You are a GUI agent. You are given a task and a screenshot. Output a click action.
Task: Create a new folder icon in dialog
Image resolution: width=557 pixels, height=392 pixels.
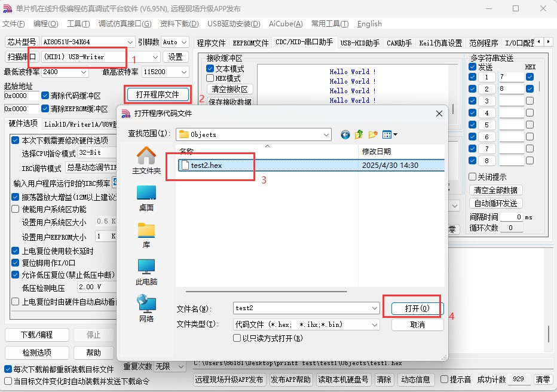373,134
